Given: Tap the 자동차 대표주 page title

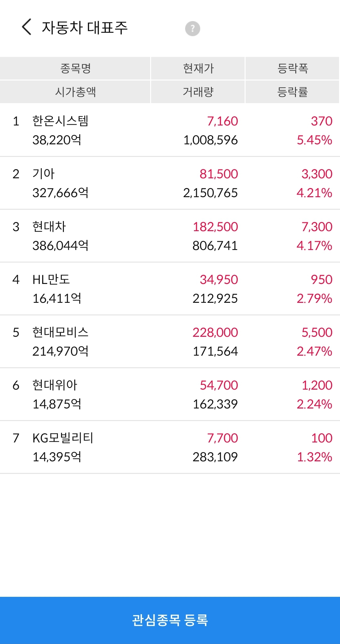Looking at the screenshot, I should (x=85, y=28).
